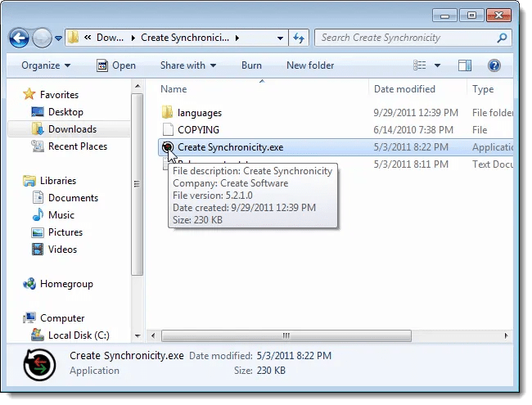
Task: Go back with the Back arrow button
Action: pyautogui.click(x=19, y=38)
